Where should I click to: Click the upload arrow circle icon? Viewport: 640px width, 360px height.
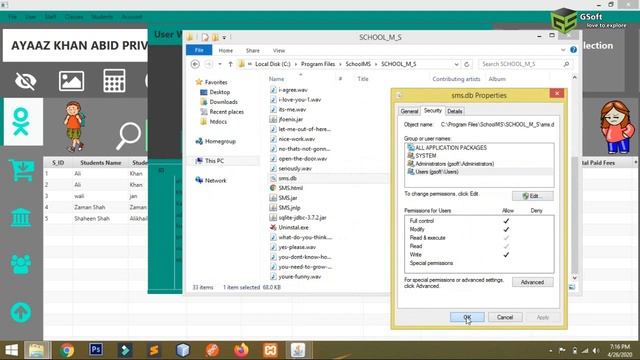(21, 312)
